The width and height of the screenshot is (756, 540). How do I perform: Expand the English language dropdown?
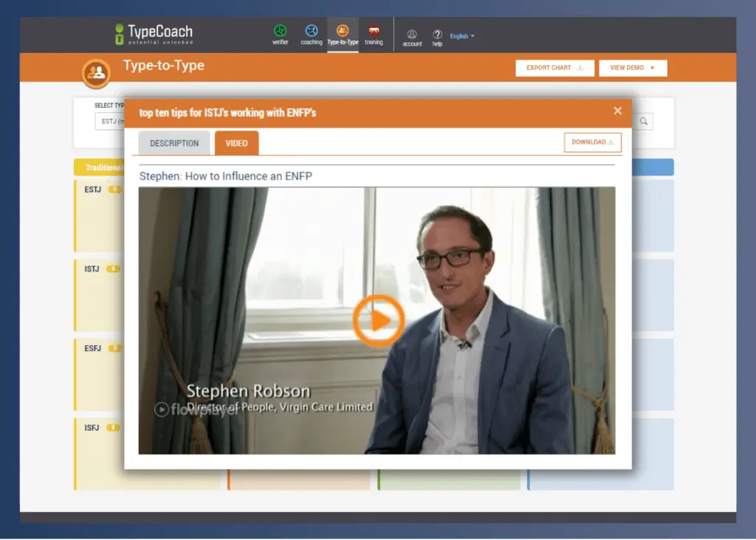coord(462,36)
